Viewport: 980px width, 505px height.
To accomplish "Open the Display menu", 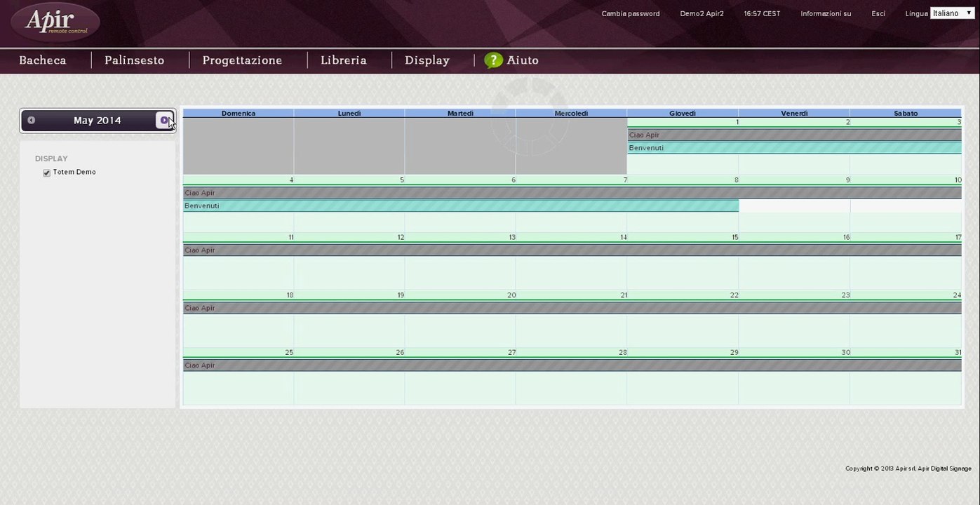I will pyautogui.click(x=427, y=60).
